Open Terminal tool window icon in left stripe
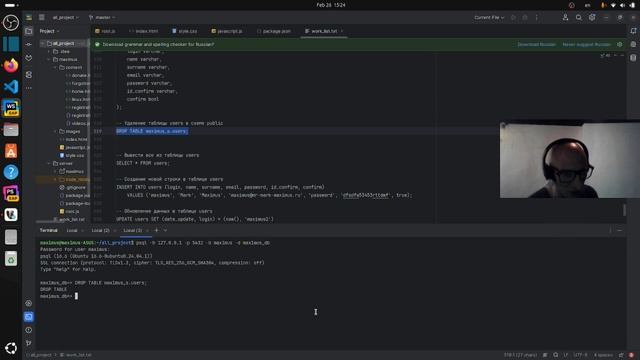The width and height of the screenshot is (640, 360). pyautogui.click(x=29, y=317)
